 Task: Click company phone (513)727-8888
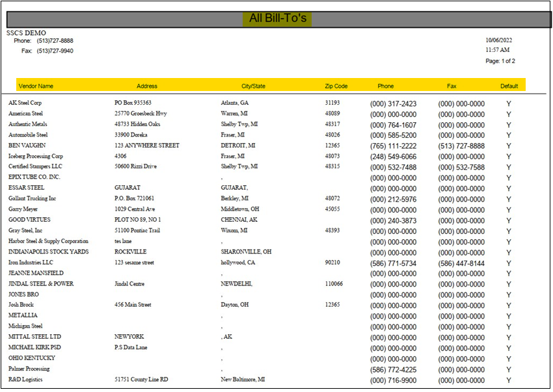point(55,40)
